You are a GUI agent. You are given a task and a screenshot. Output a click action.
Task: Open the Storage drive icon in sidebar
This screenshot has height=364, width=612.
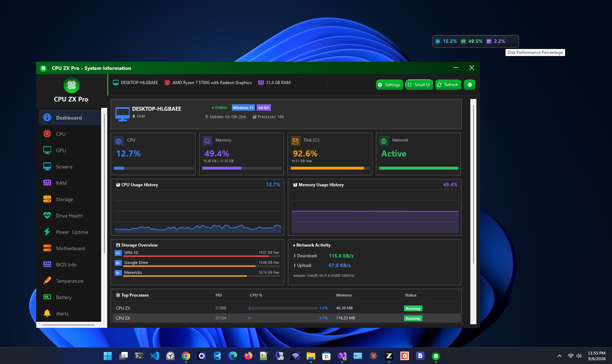47,199
